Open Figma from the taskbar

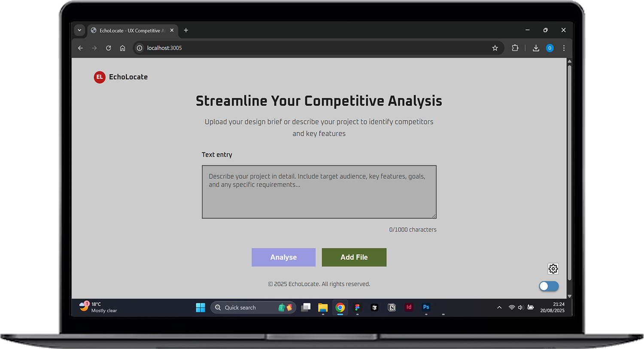pos(357,307)
